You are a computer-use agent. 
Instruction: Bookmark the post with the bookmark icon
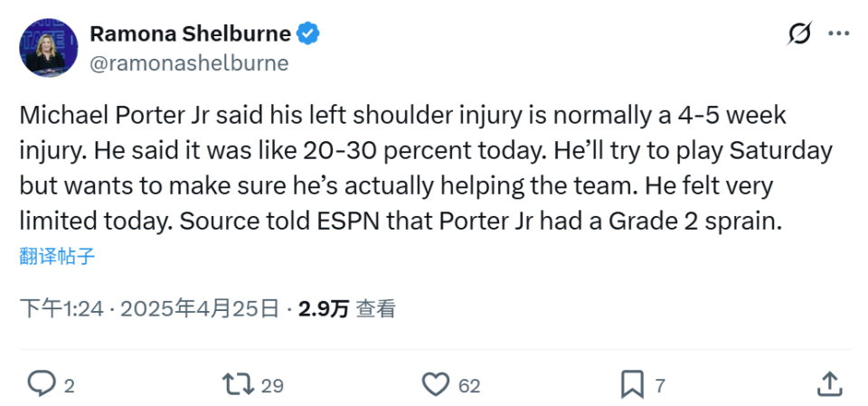pos(632,384)
